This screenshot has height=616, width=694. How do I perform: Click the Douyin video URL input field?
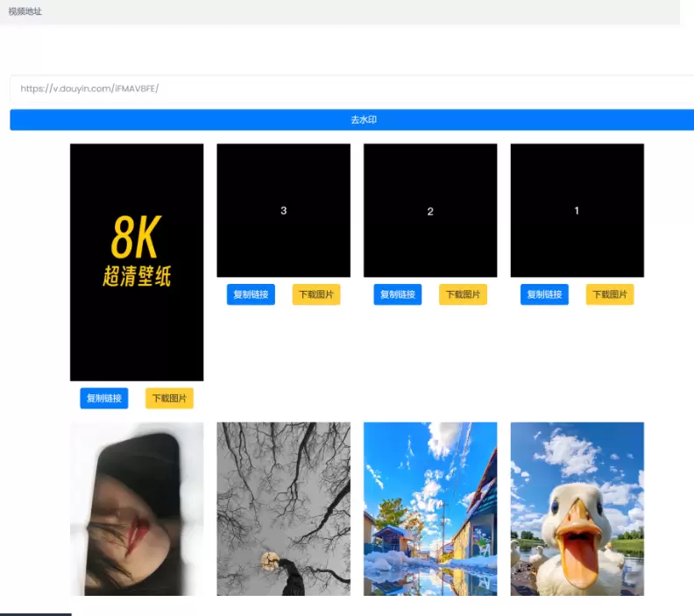[x=352, y=89]
